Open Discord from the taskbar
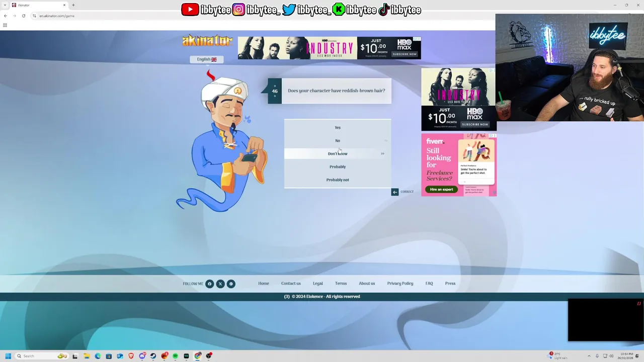644x362 pixels. [142, 356]
